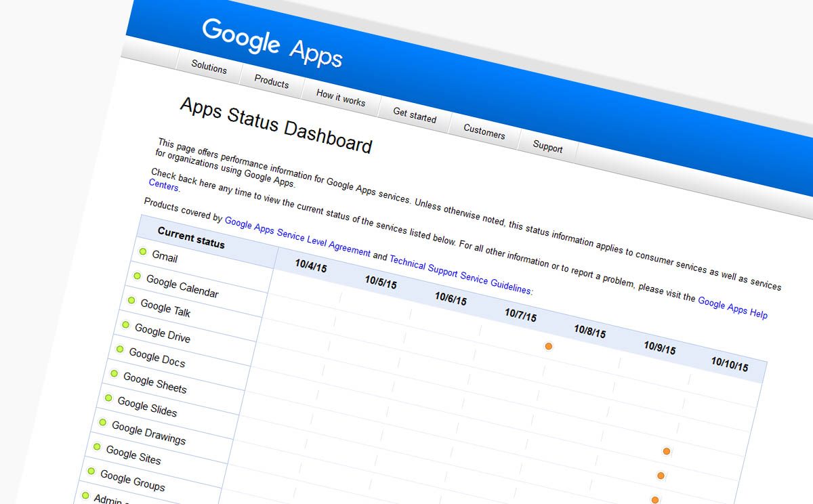Click the Google Calendar service name
The width and height of the screenshot is (813, 504).
(x=182, y=286)
